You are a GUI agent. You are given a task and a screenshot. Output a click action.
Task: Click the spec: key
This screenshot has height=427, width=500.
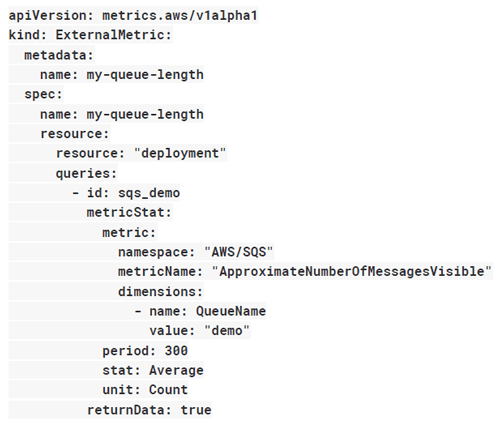pyautogui.click(x=43, y=94)
